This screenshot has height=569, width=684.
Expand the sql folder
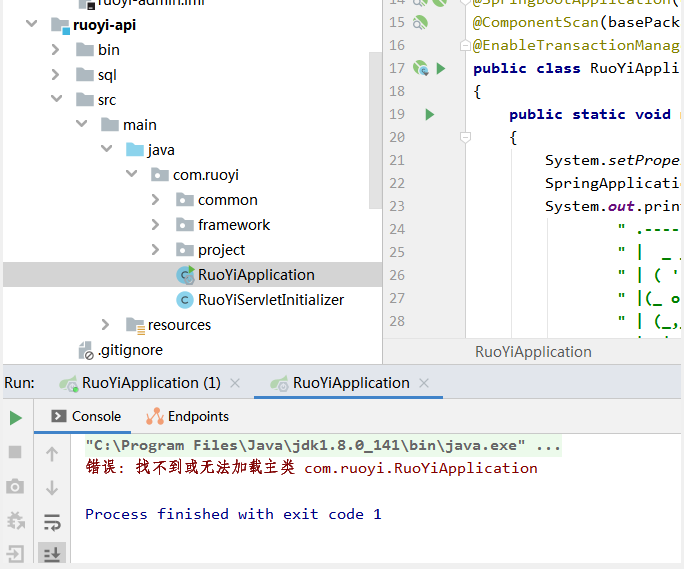55,75
